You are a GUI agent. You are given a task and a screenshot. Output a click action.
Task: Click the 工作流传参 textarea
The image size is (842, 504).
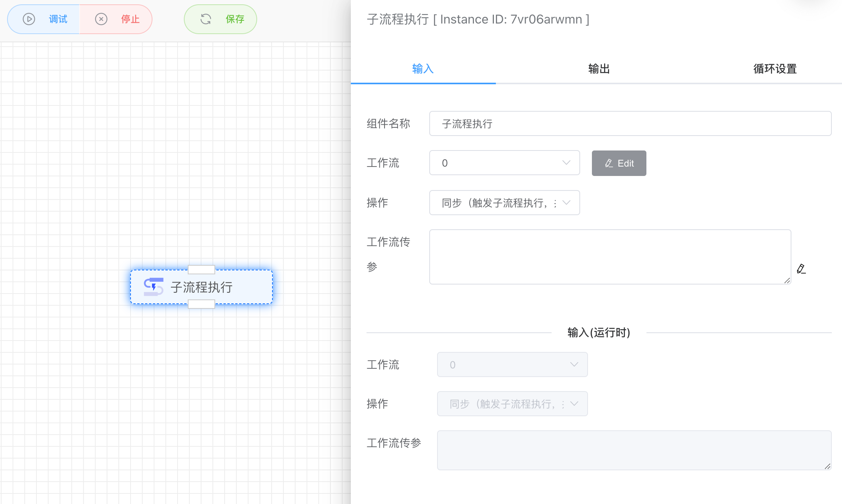[610, 257]
